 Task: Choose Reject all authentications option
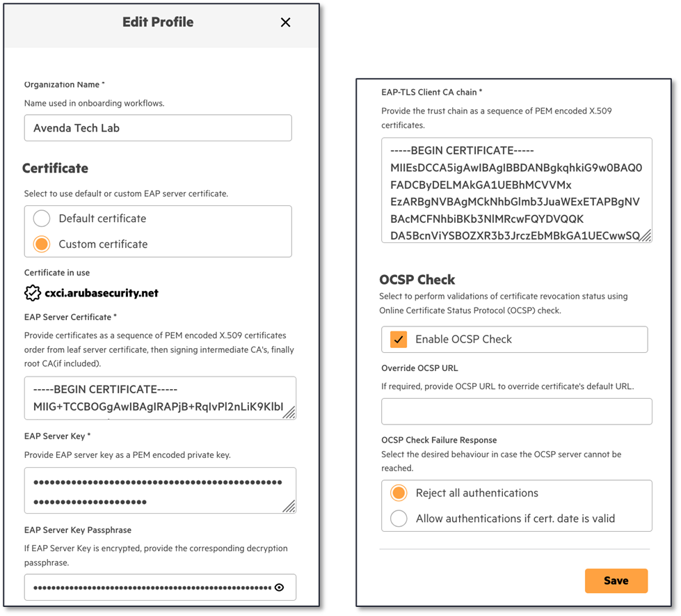click(x=399, y=493)
